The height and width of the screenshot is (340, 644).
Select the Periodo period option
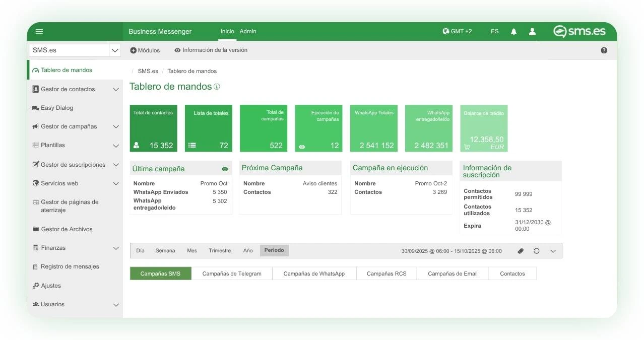[x=274, y=250]
